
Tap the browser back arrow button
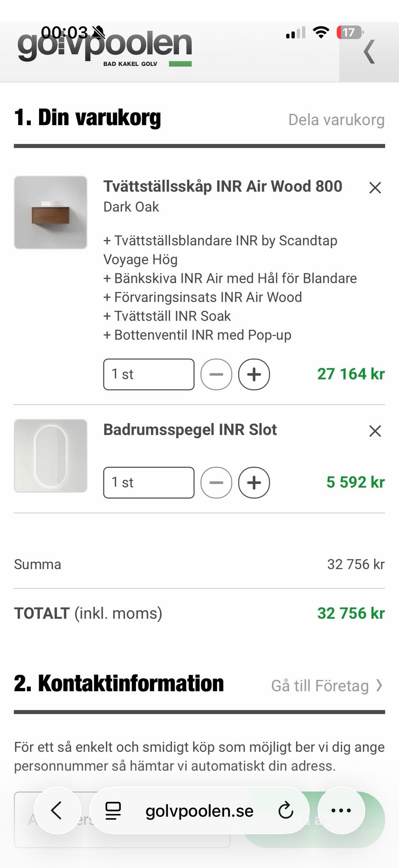tap(57, 811)
